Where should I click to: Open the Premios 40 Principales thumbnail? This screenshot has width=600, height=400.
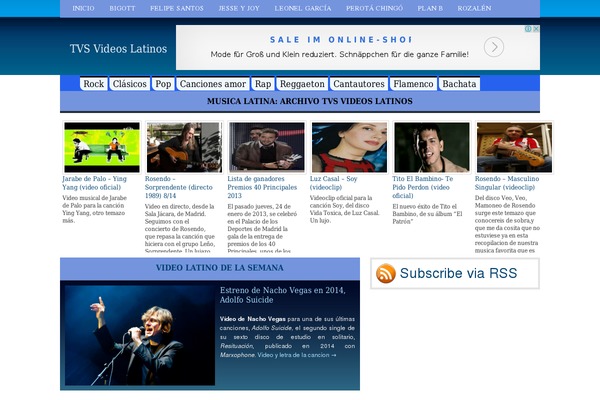click(x=267, y=147)
